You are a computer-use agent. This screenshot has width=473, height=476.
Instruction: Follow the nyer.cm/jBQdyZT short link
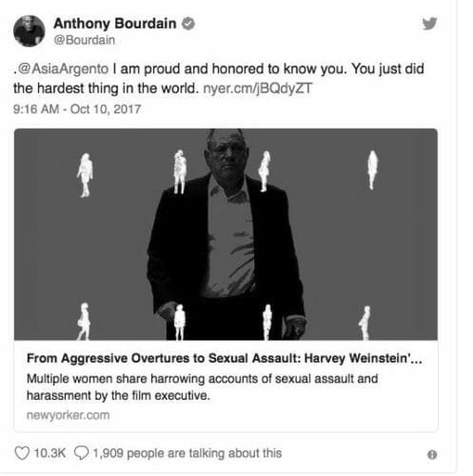pyautogui.click(x=258, y=89)
